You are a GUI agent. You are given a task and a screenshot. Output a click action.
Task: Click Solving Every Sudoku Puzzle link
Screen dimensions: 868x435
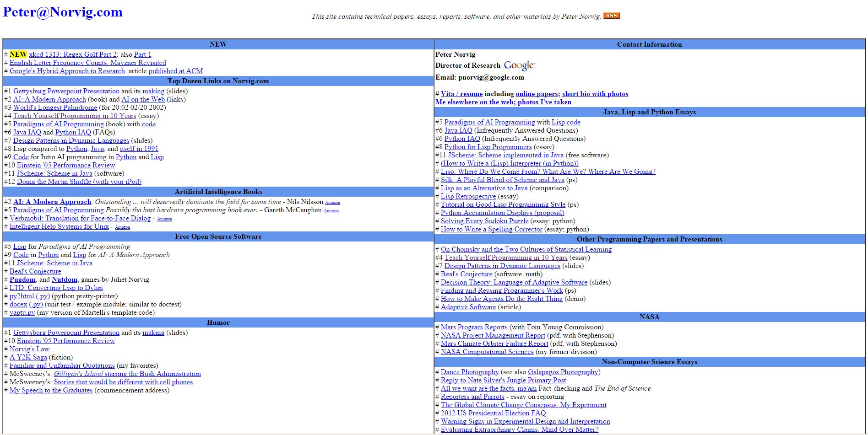click(484, 221)
